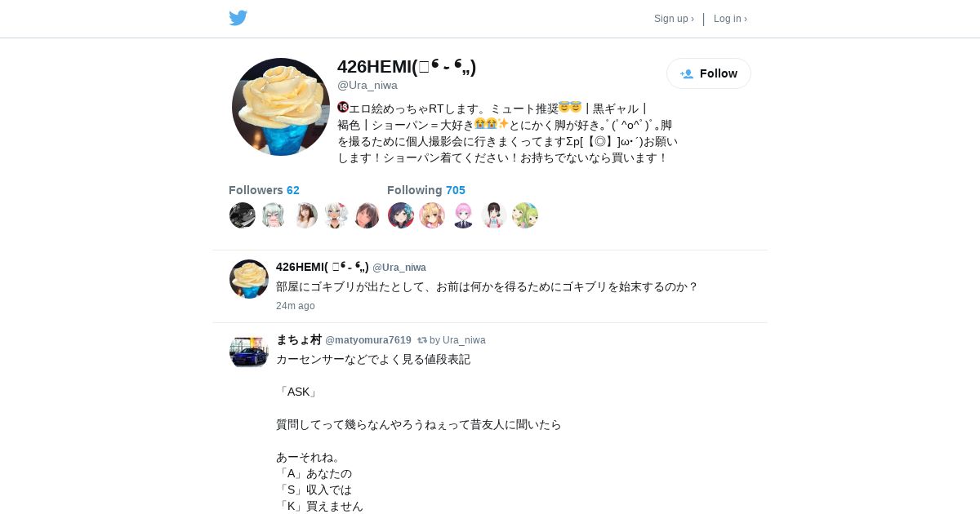Select the pink-haired following avatar
The height and width of the screenshot is (514, 980).
coord(463,215)
